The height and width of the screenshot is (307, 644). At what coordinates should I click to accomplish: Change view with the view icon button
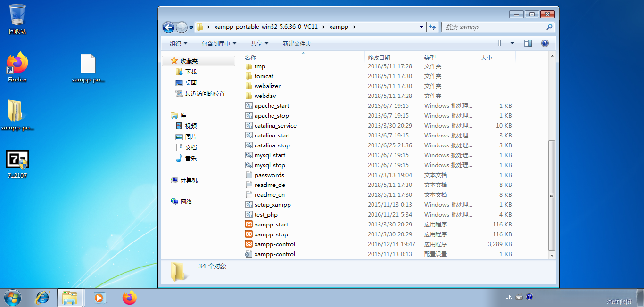[x=502, y=43]
